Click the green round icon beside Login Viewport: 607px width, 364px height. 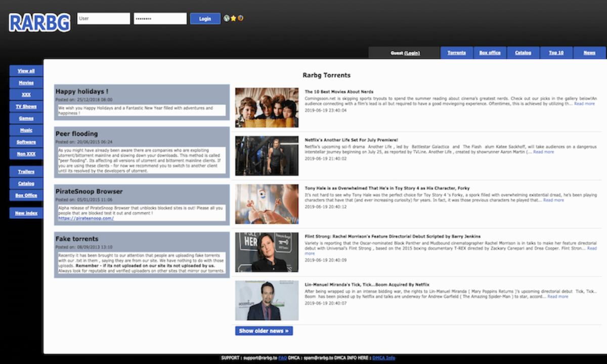click(x=227, y=19)
